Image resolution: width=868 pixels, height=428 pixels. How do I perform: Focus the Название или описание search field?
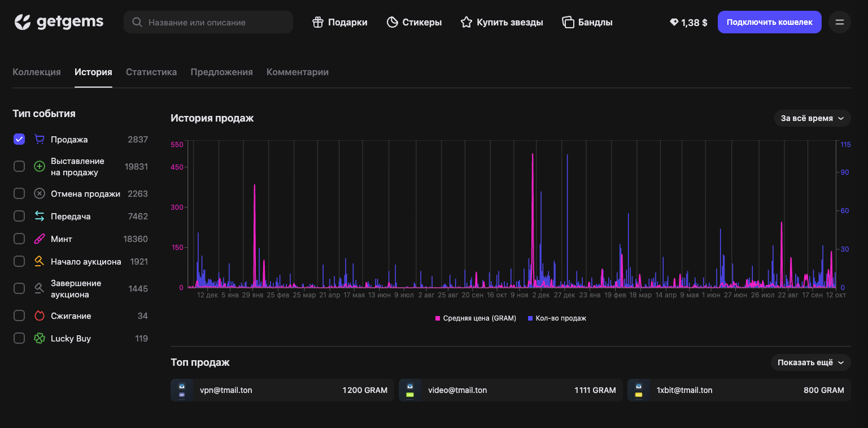tap(208, 22)
